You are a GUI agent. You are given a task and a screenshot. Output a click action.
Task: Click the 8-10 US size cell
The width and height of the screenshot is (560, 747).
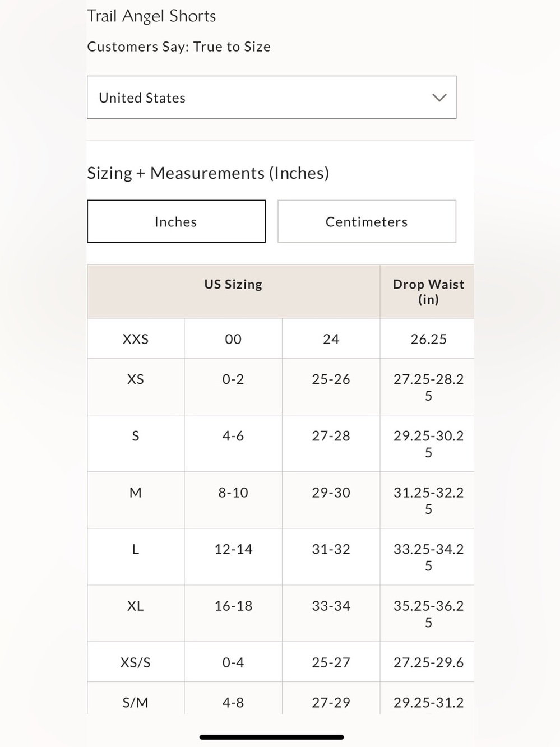point(233,493)
